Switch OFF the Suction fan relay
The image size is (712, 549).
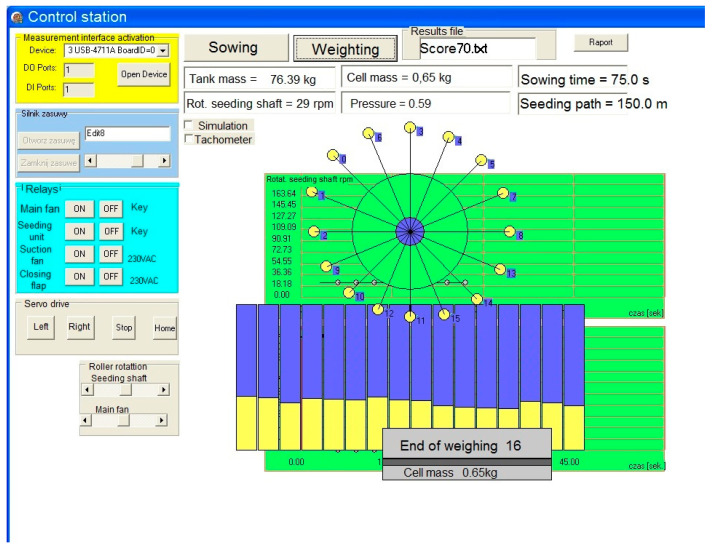[111, 254]
